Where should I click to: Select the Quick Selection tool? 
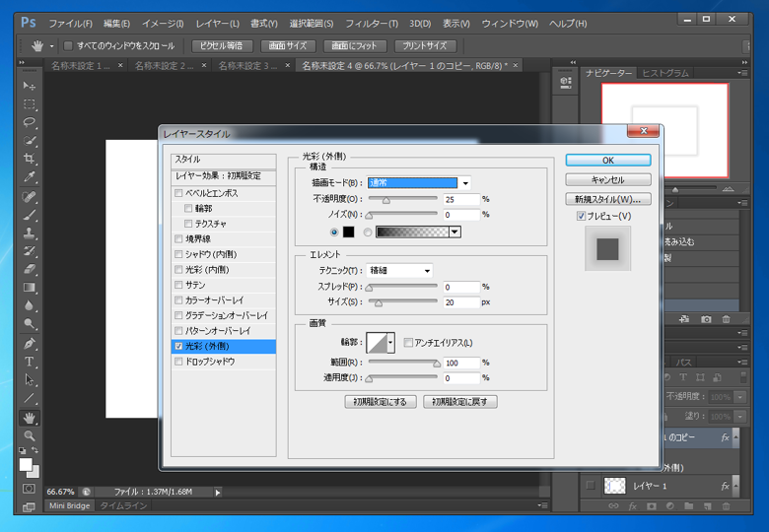click(30, 141)
